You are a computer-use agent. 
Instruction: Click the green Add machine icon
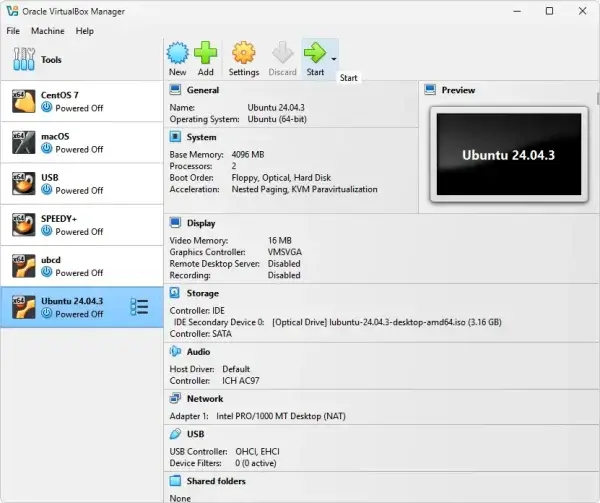[205, 53]
